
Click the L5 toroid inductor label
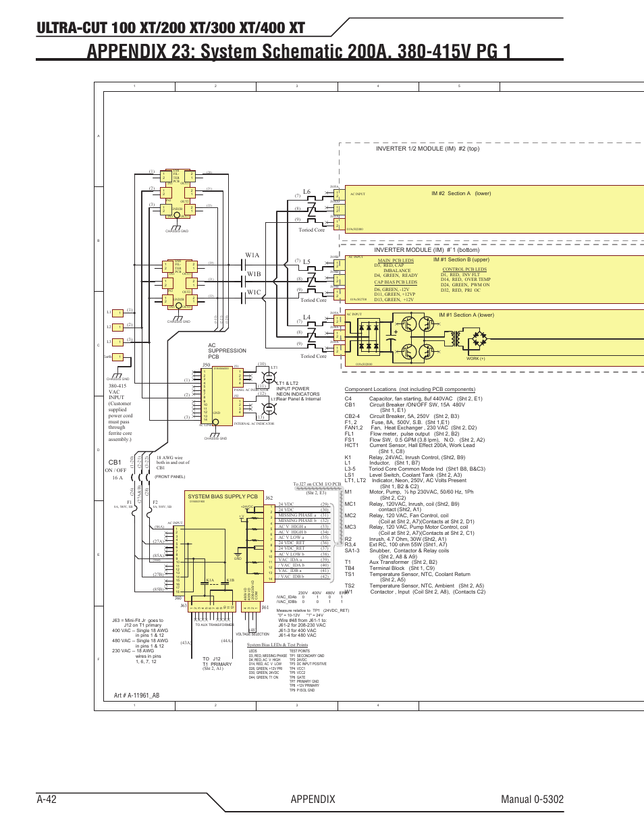[x=306, y=262]
